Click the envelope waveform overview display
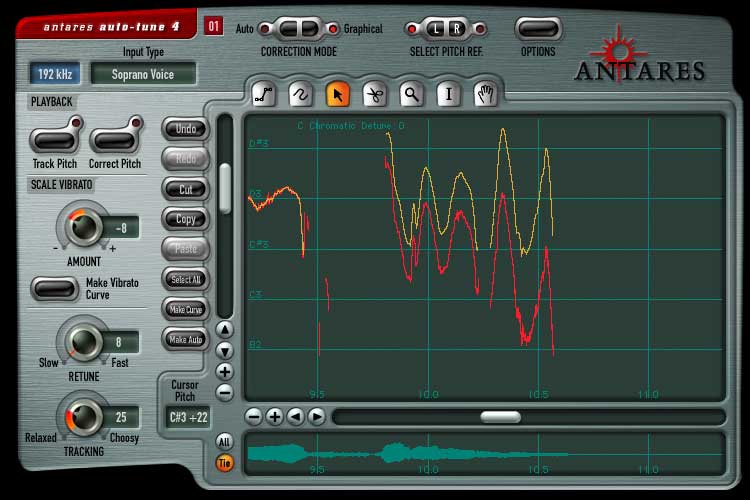Screen dimensions: 750x500 pos(485,454)
